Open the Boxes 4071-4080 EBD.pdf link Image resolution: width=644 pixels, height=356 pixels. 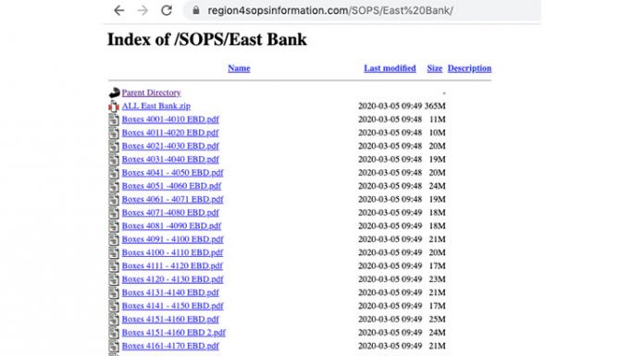tap(170, 213)
